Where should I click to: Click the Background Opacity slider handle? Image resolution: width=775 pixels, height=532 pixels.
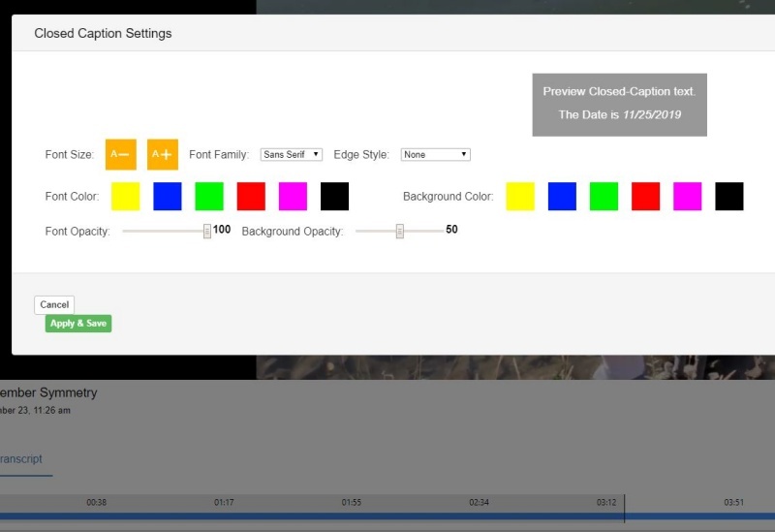(x=399, y=231)
